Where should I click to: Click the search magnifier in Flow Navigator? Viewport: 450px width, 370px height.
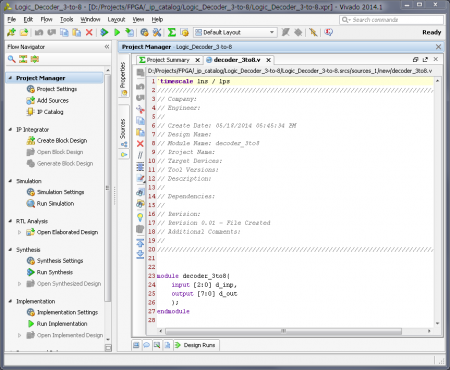pos(12,59)
